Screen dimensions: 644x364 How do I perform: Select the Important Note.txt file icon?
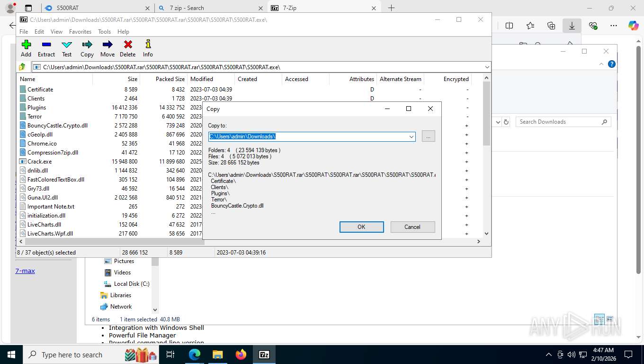(x=23, y=206)
